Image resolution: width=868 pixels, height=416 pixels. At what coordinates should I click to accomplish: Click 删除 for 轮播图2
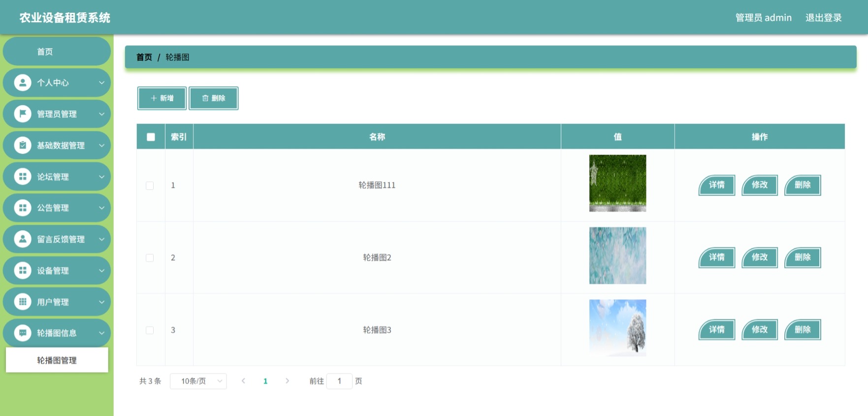803,257
